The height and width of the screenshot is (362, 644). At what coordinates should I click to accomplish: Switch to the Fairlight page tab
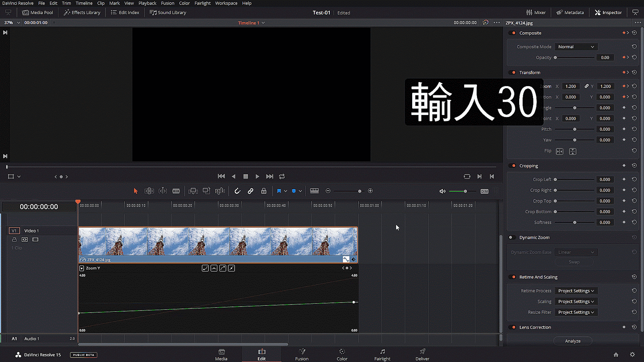tap(382, 355)
